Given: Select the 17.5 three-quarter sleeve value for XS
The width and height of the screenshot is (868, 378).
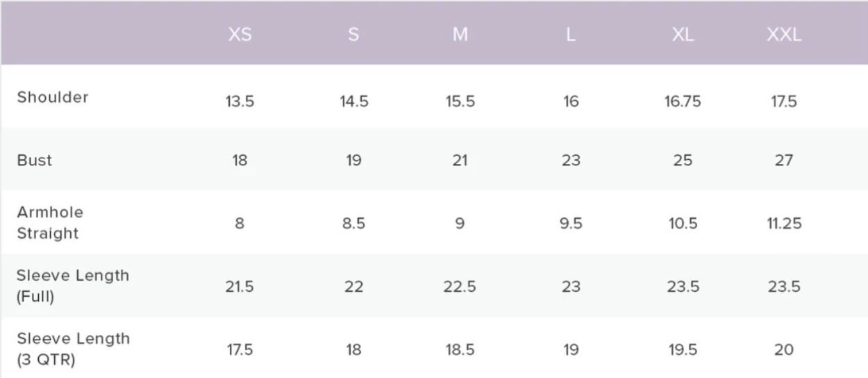Looking at the screenshot, I should (240, 350).
